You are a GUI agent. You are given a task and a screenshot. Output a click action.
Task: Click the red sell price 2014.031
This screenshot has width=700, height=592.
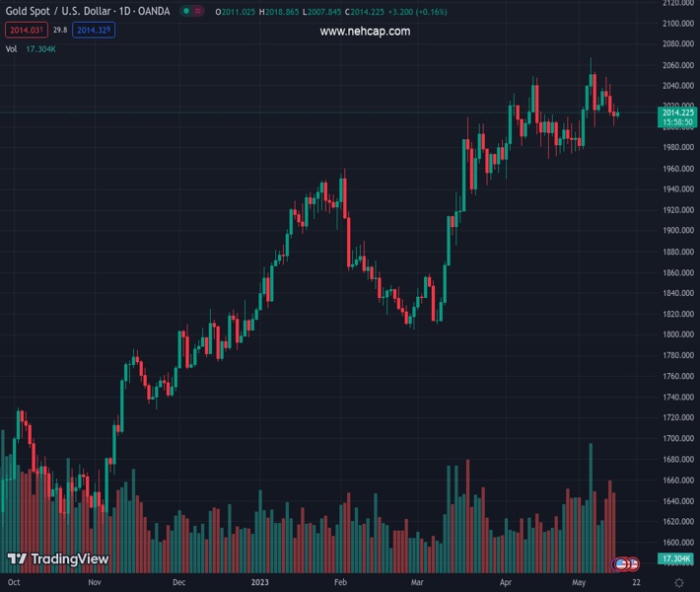(x=24, y=30)
